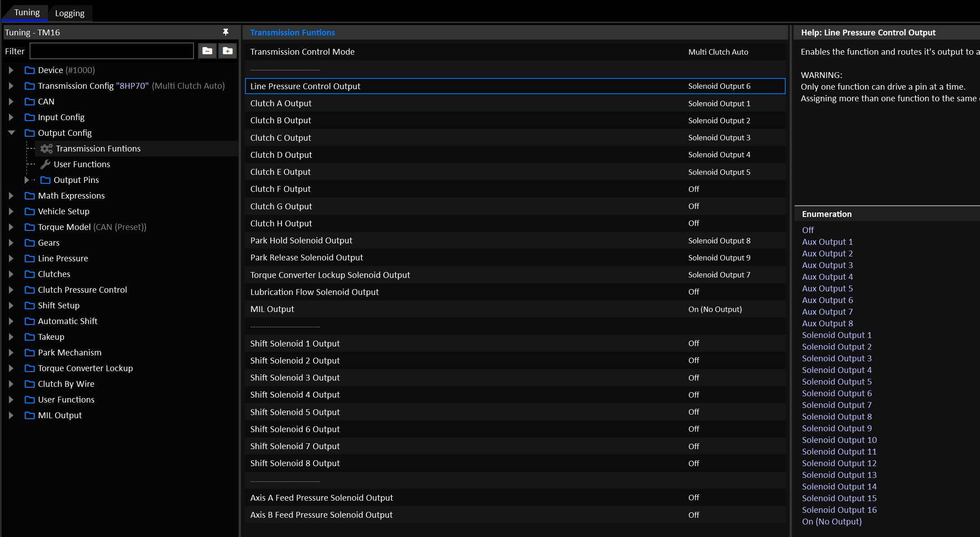
Task: Select the Clutch Pressure Control folder
Action: click(82, 290)
